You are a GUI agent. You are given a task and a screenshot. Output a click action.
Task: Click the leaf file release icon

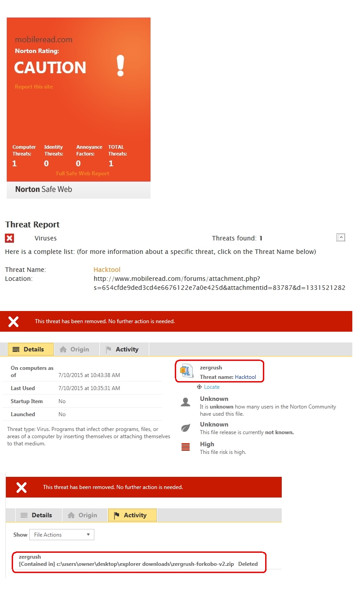pos(186,428)
